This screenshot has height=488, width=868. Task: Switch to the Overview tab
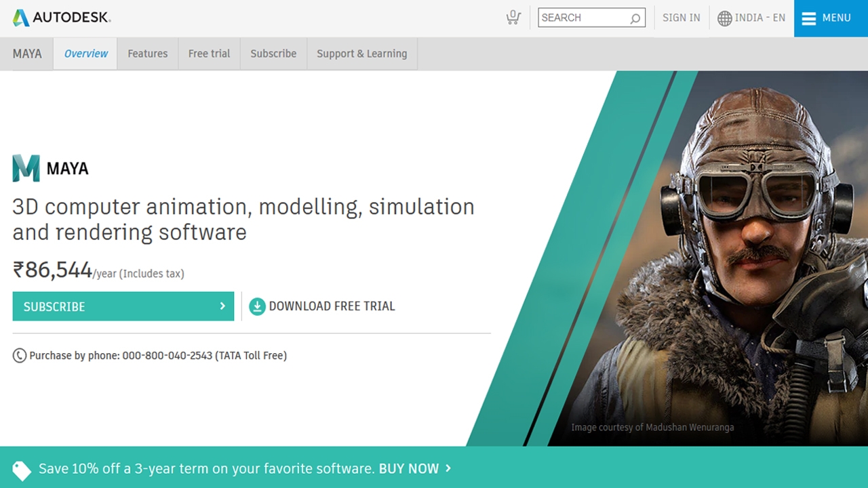pyautogui.click(x=85, y=54)
